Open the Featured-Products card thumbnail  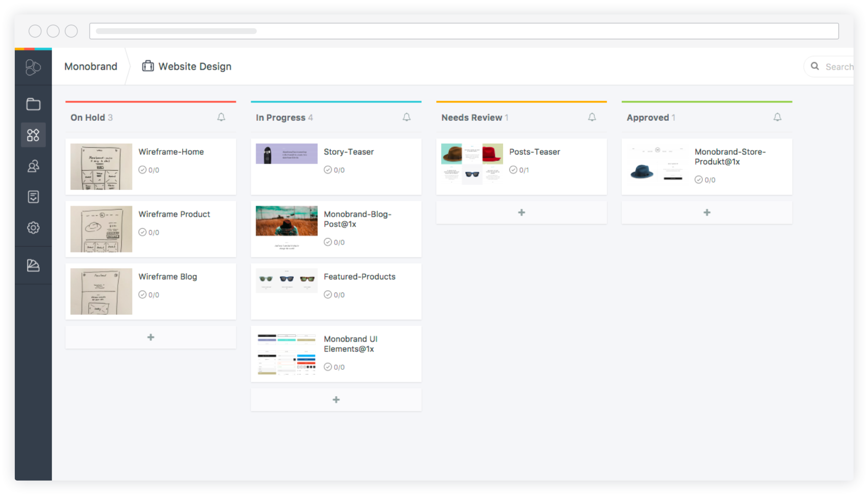(286, 281)
